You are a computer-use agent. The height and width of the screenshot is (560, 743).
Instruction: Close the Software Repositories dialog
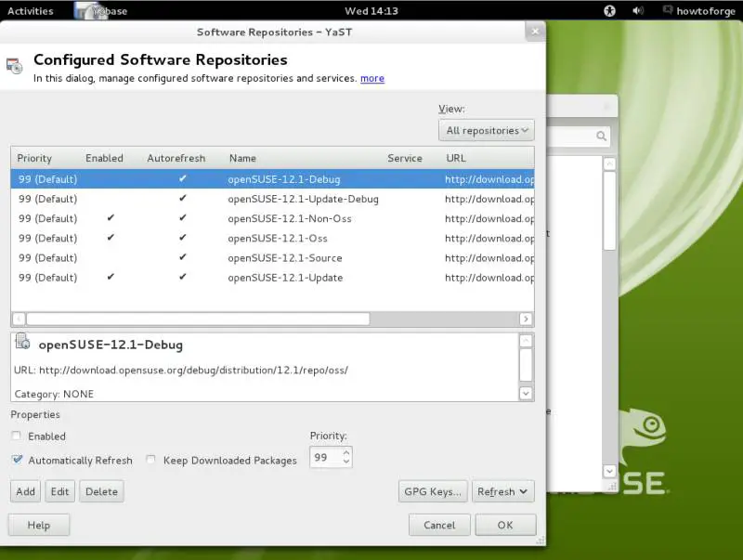pos(535,32)
